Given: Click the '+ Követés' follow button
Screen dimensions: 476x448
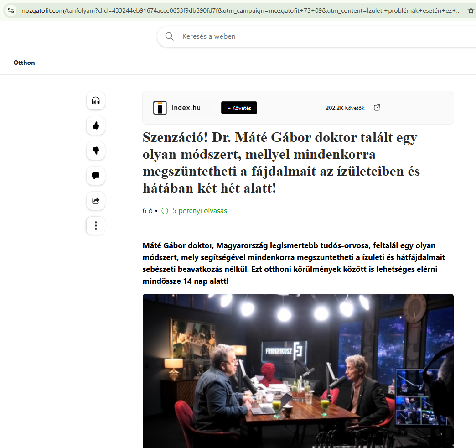Looking at the screenshot, I should pyautogui.click(x=239, y=108).
